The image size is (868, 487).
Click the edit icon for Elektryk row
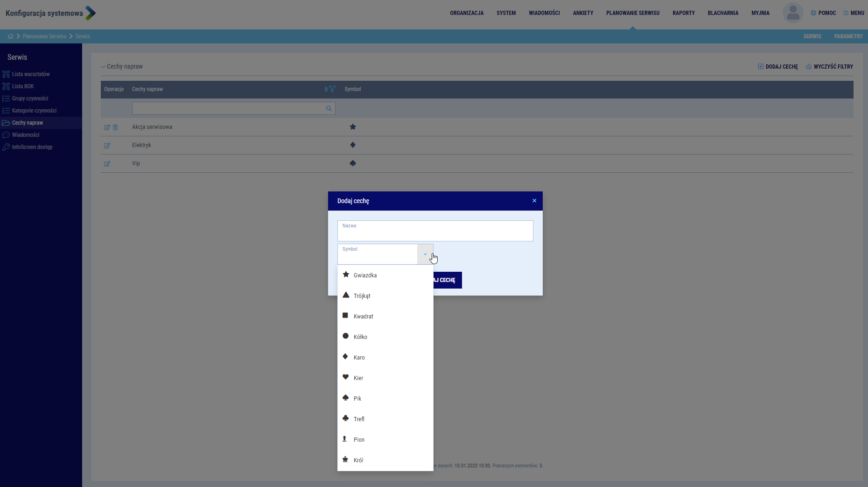click(x=107, y=146)
